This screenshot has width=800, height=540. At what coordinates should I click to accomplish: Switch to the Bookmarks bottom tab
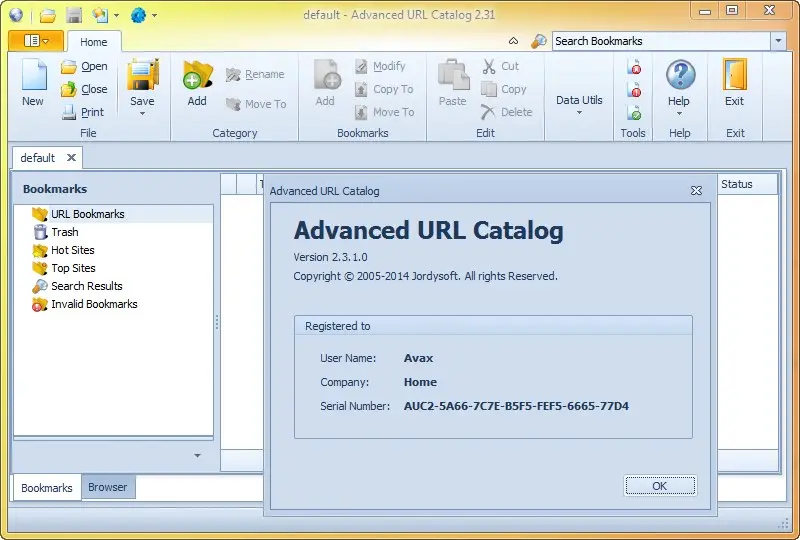[46, 488]
